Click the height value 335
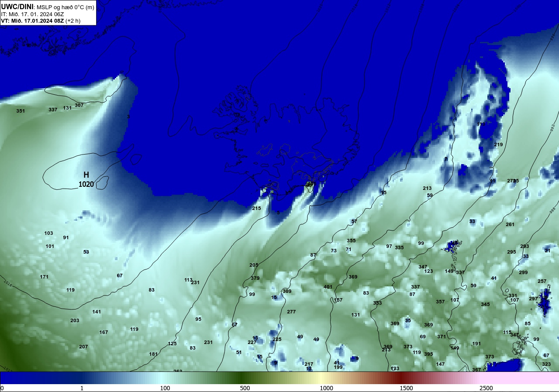 click(399, 248)
